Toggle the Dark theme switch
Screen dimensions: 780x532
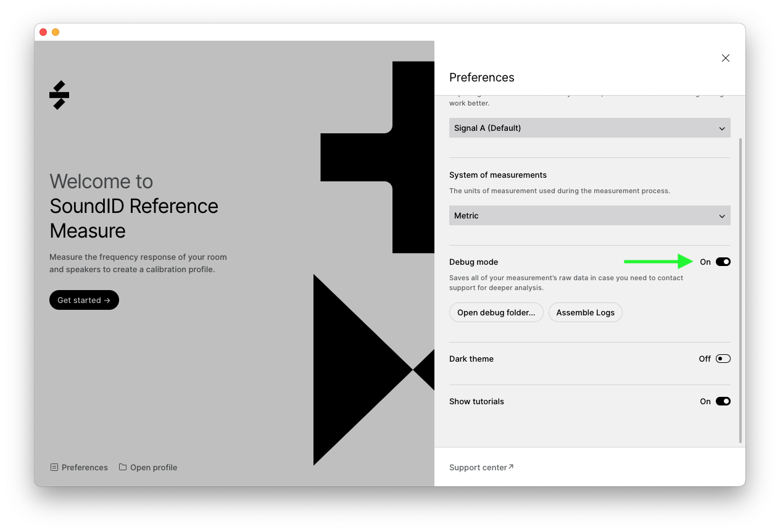tap(723, 359)
